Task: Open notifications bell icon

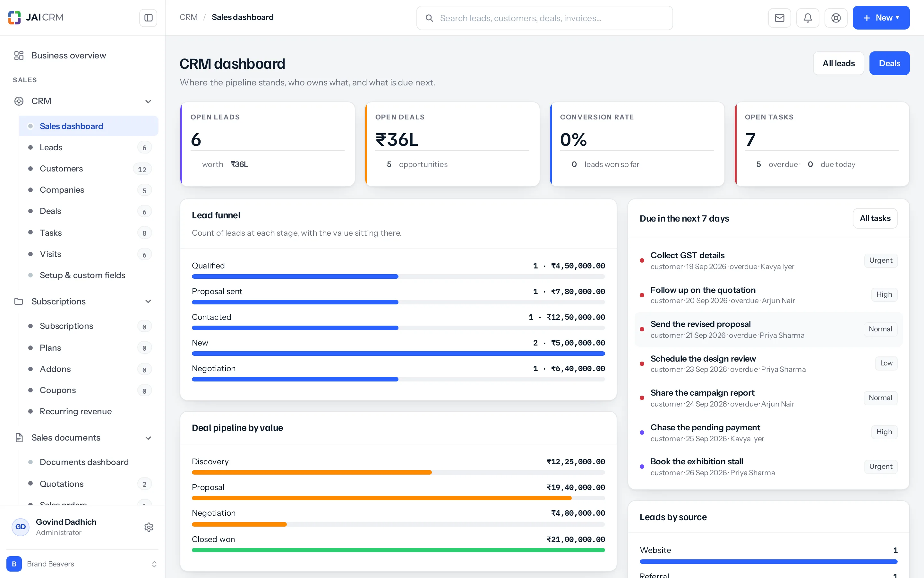Action: (808, 18)
